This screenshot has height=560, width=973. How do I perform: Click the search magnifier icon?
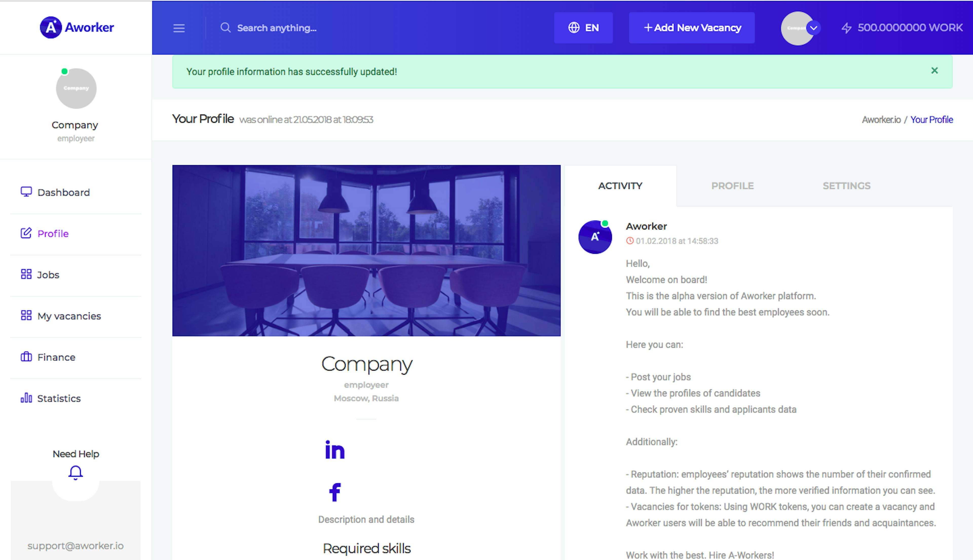[226, 28]
